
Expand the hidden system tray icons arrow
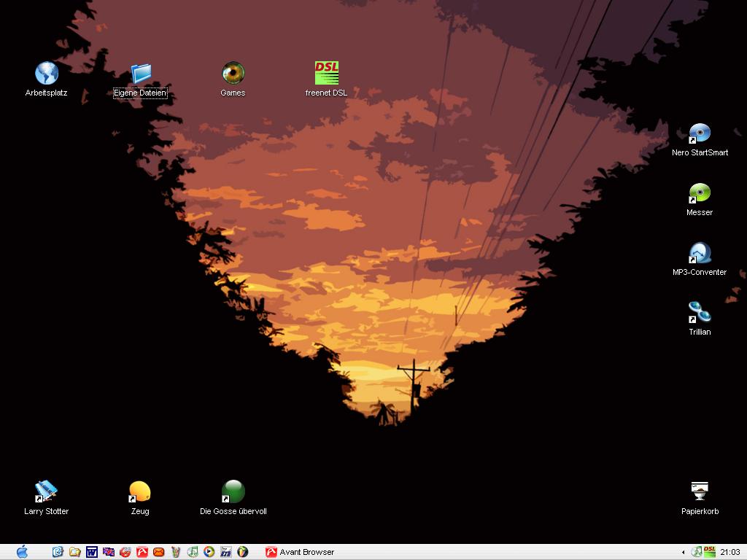point(683,552)
